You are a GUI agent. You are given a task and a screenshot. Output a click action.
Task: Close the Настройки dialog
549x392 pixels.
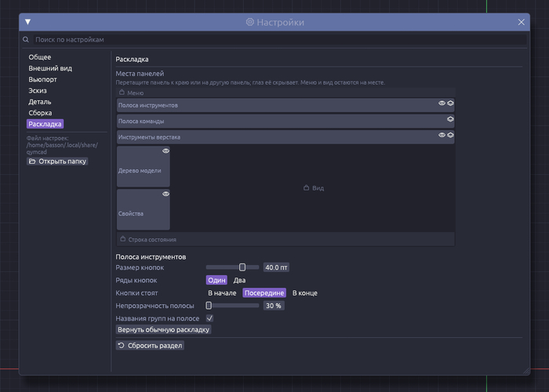521,22
